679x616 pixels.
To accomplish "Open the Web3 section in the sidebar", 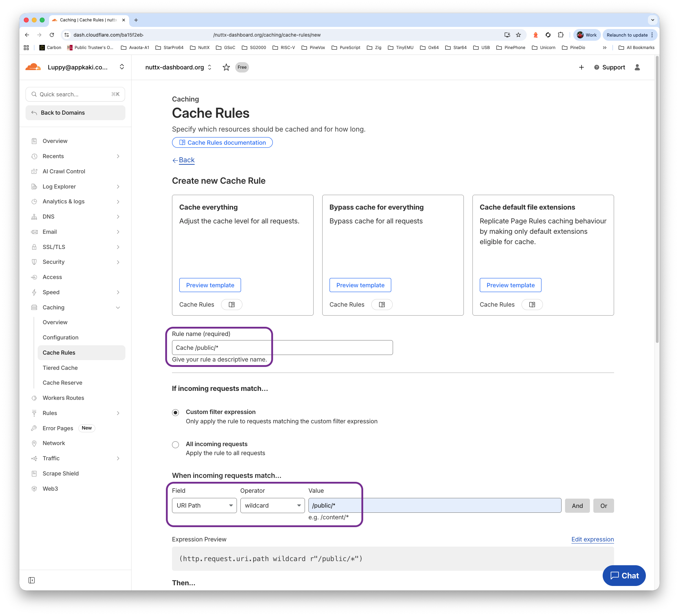I will pos(50,489).
